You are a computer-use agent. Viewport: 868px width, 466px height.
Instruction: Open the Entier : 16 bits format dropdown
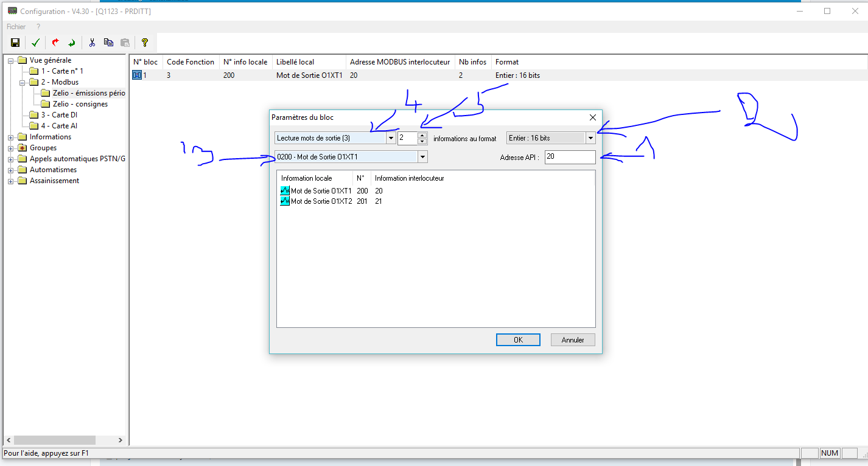tap(590, 138)
